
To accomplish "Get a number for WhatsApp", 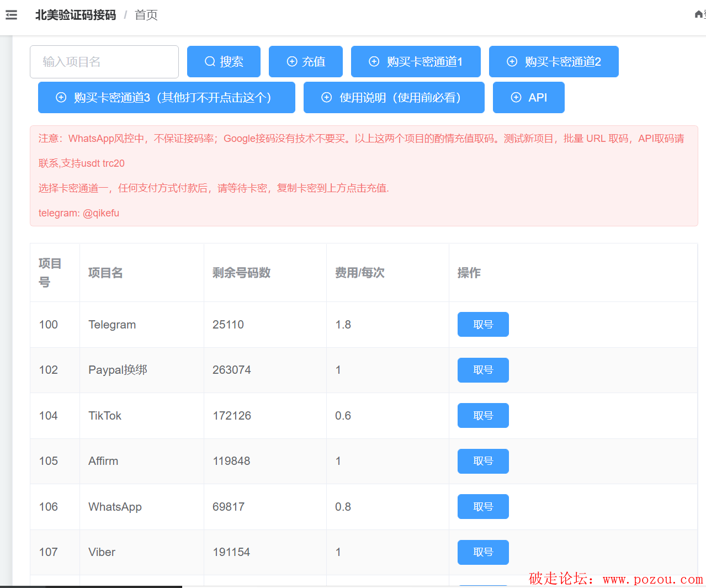I will [x=483, y=506].
